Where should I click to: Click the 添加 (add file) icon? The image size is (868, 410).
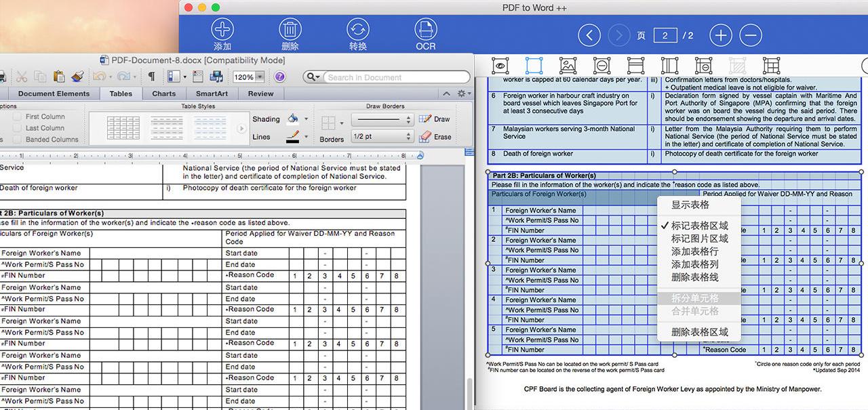pos(222,30)
